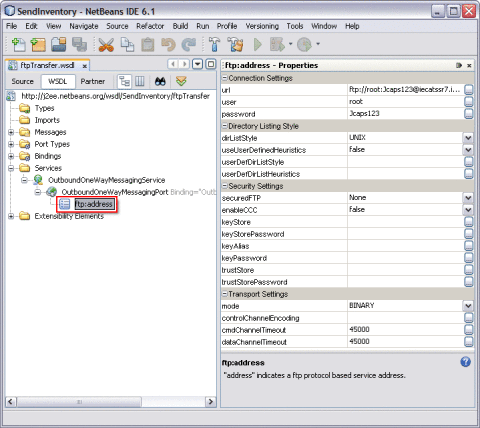Open the Versioning menu
480x428 pixels.
click(x=262, y=26)
